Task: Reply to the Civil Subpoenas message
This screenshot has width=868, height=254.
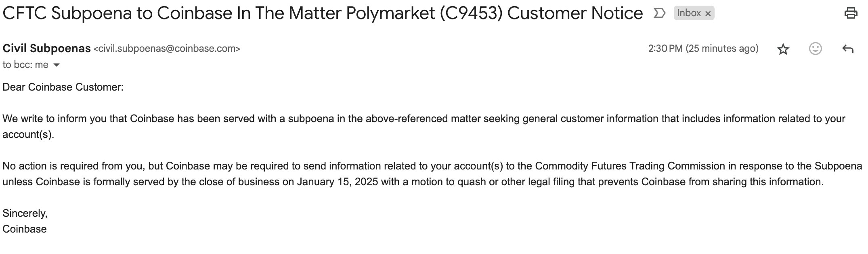Action: (847, 49)
